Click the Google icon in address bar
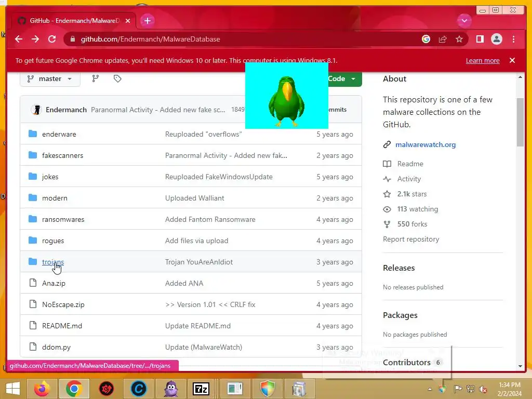The height and width of the screenshot is (399, 532). point(426,39)
